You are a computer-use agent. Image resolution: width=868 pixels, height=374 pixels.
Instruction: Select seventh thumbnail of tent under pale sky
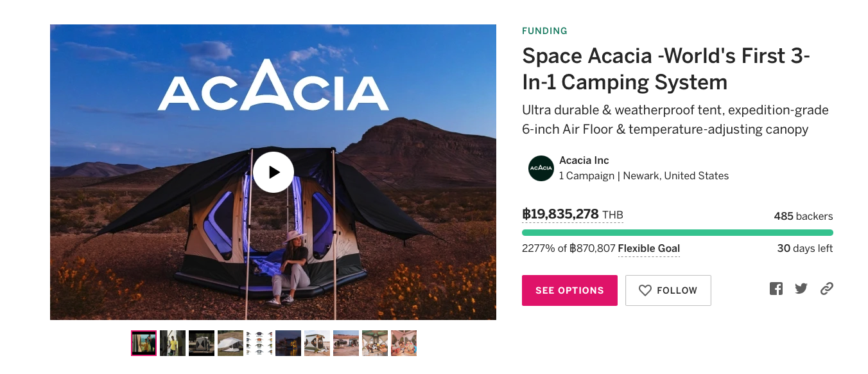[x=317, y=343]
